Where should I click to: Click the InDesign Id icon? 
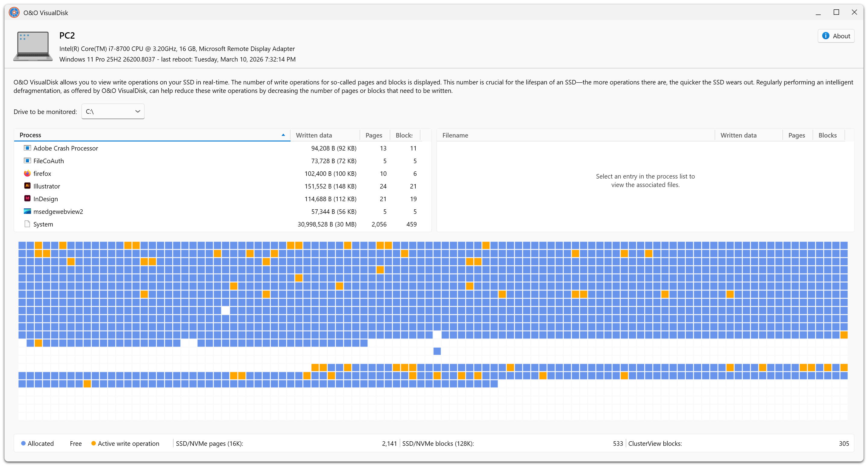click(27, 198)
